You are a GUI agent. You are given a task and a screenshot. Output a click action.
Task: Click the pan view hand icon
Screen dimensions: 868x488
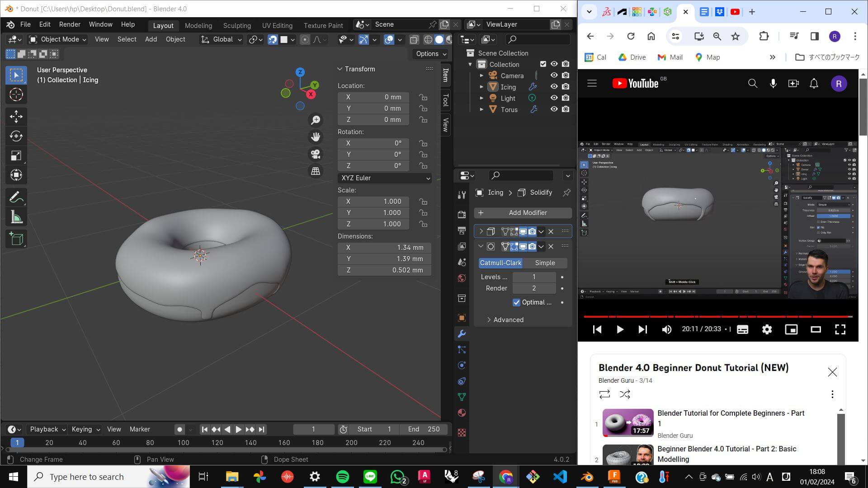(316, 137)
